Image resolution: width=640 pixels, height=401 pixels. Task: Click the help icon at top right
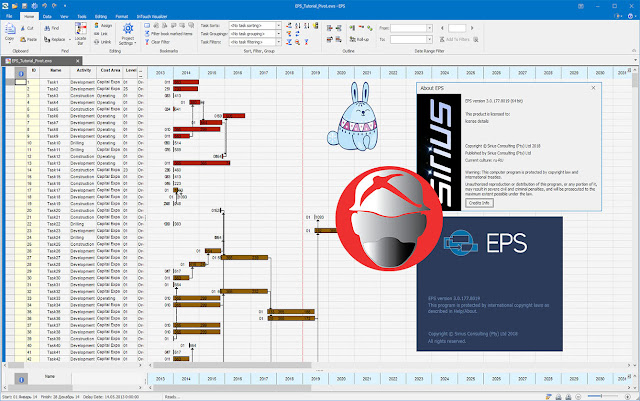coord(631,16)
